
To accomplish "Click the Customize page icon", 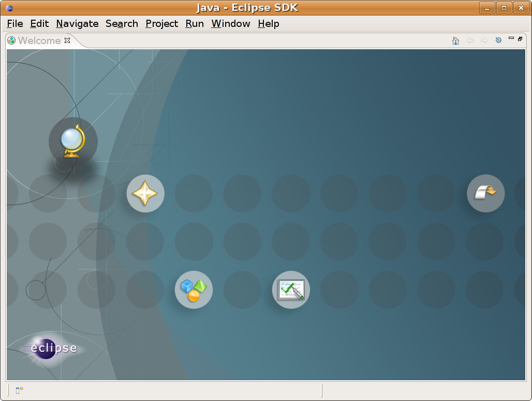I will click(498, 40).
